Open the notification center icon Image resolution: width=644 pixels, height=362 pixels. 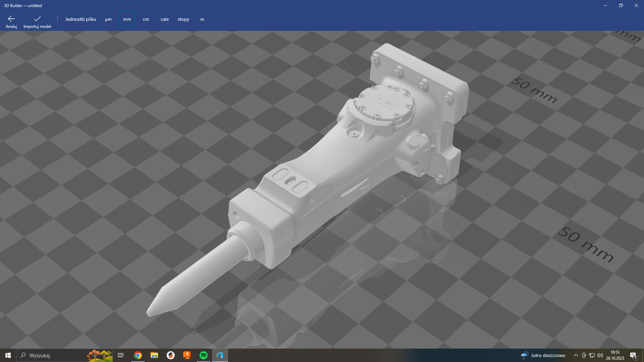coord(633,355)
